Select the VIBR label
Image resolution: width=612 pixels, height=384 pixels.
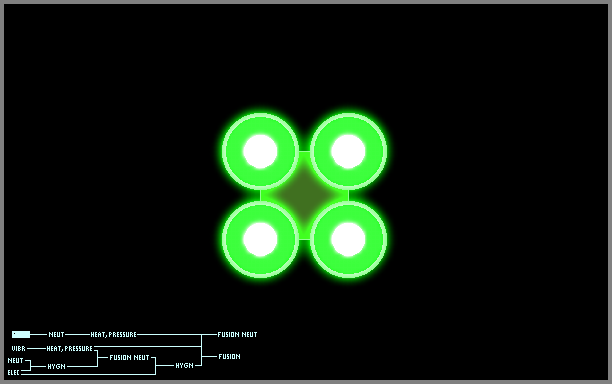(x=18, y=348)
